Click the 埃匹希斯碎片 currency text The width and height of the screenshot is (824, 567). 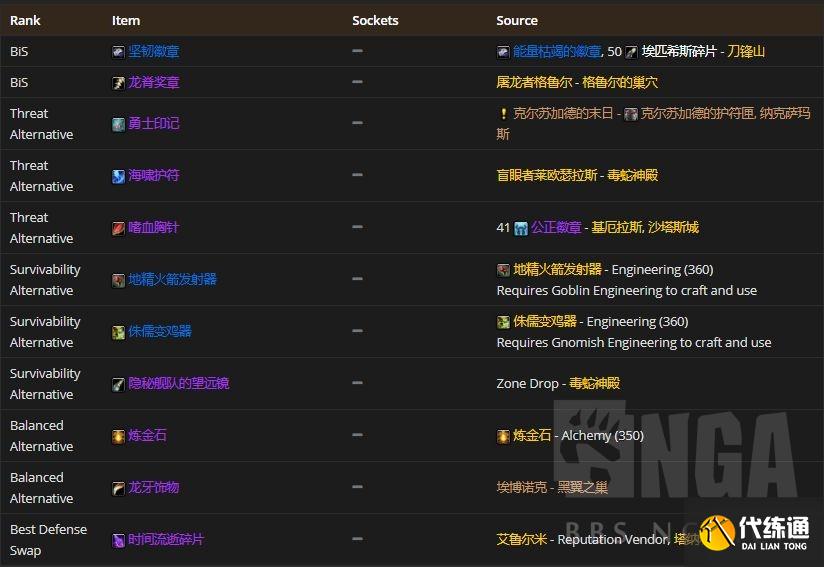coord(679,51)
